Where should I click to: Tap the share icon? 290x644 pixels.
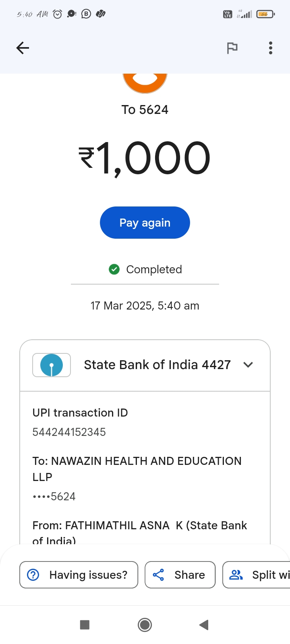159,575
